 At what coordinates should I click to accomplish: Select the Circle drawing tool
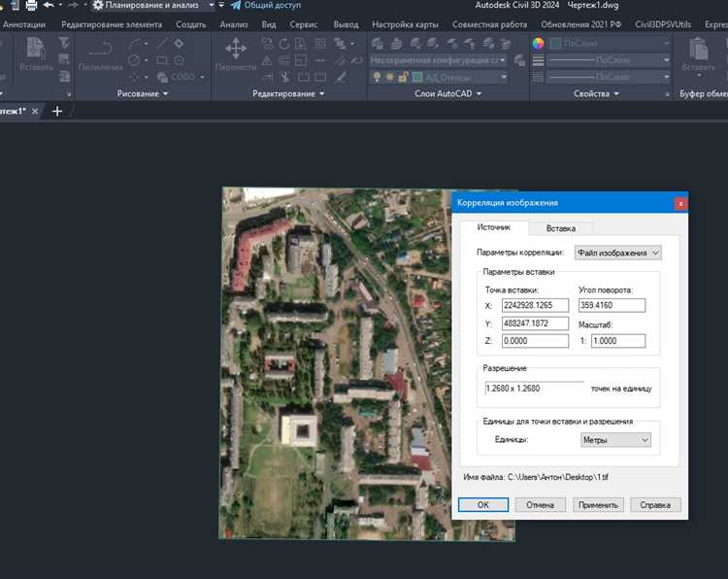pos(134,60)
